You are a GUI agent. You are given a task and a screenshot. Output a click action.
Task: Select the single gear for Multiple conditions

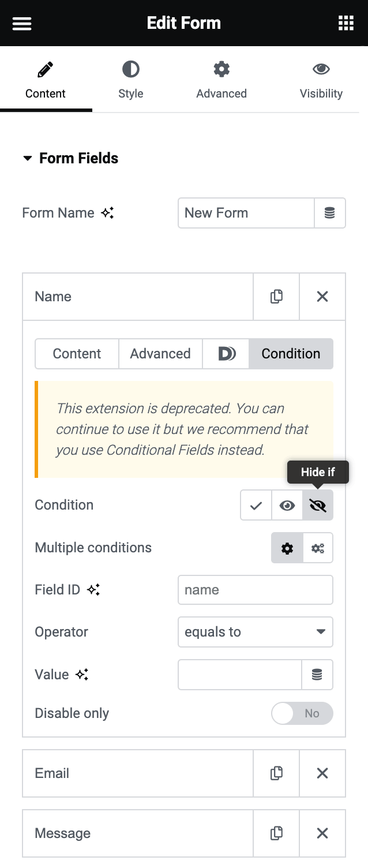point(287,548)
